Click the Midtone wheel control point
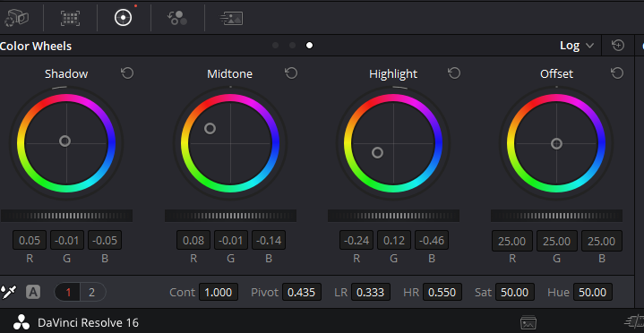Screen dimensions: 644x333 [x=210, y=129]
